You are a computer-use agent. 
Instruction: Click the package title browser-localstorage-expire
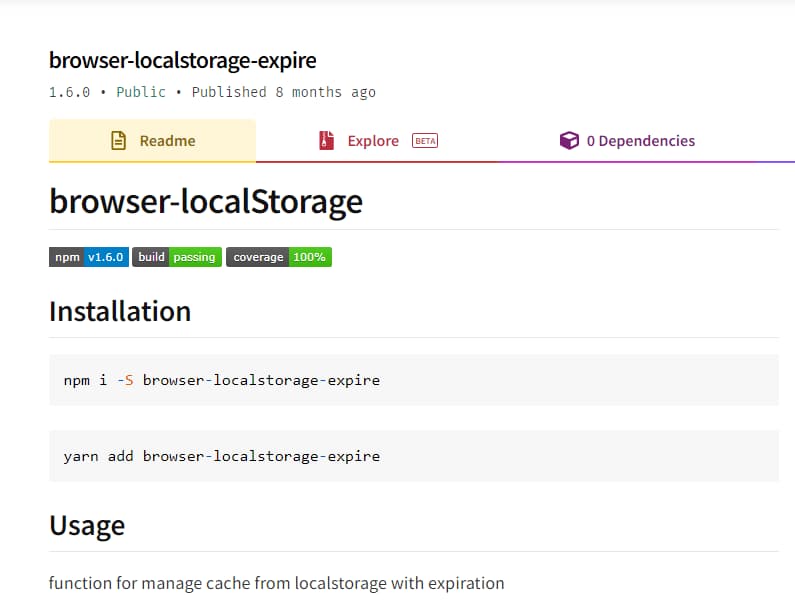[x=183, y=60]
